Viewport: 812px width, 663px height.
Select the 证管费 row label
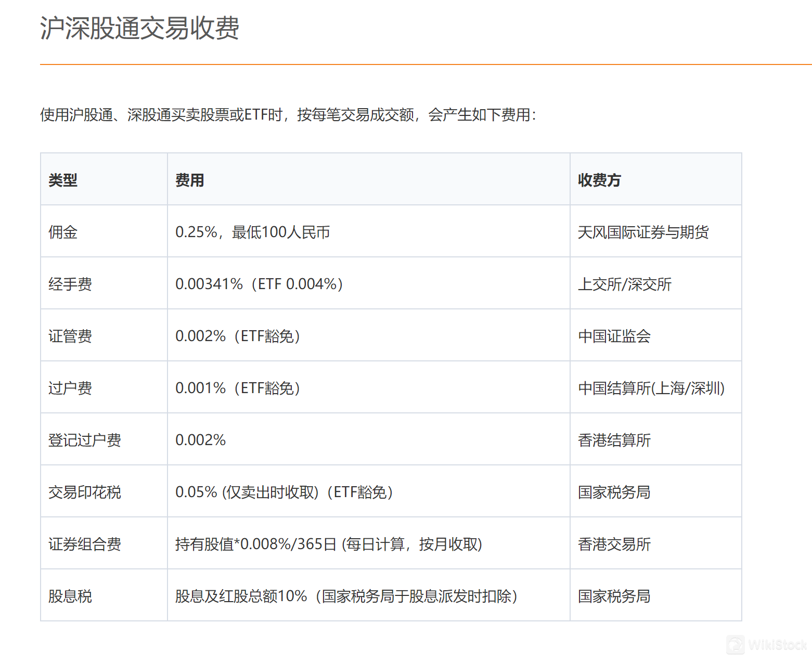[x=70, y=336]
